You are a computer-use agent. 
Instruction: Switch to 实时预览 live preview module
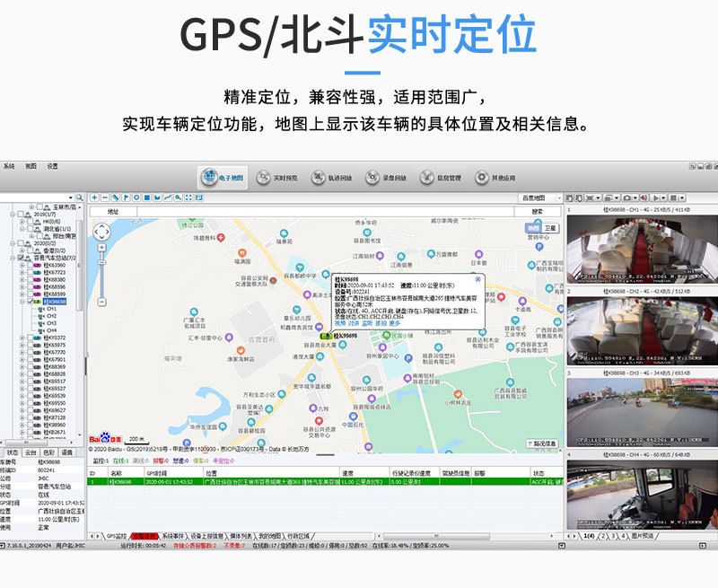(x=277, y=178)
